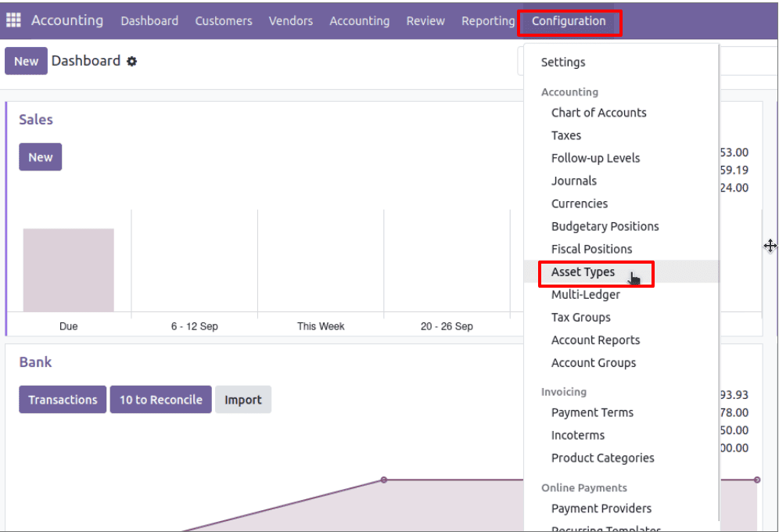This screenshot has height=532, width=779.
Task: Open the Dashboard menu in navbar
Action: click(149, 21)
